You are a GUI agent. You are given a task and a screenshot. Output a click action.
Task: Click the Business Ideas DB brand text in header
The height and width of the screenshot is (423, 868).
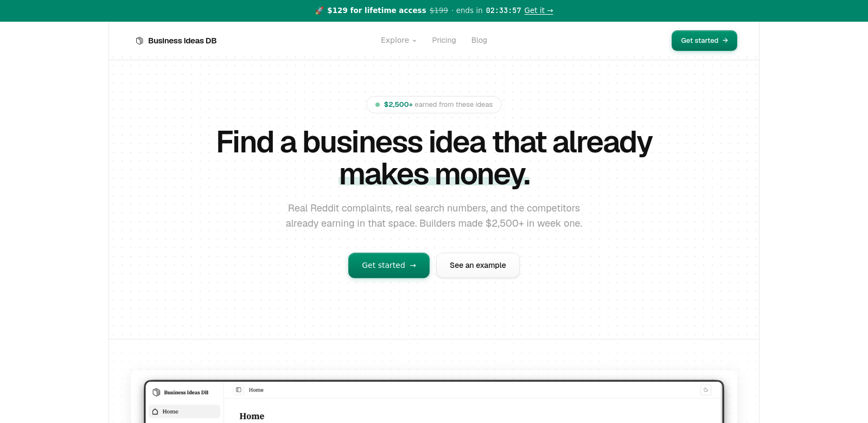pyautogui.click(x=182, y=41)
